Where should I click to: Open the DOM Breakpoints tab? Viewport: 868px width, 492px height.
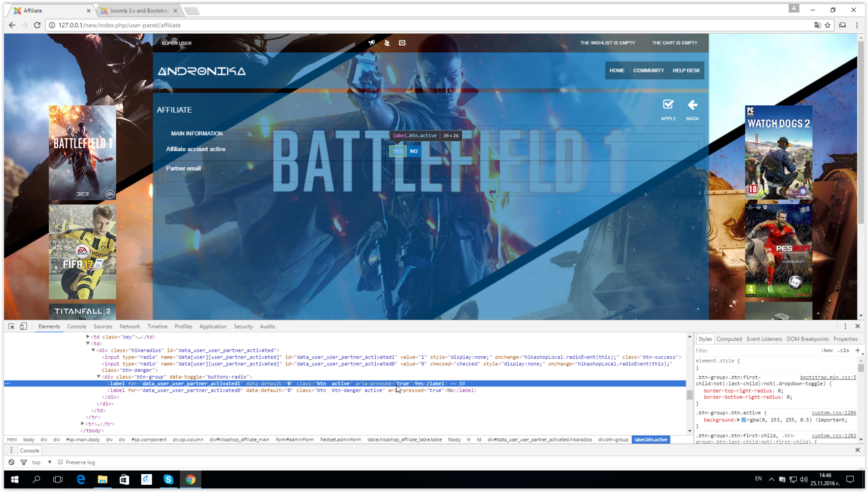(x=807, y=339)
